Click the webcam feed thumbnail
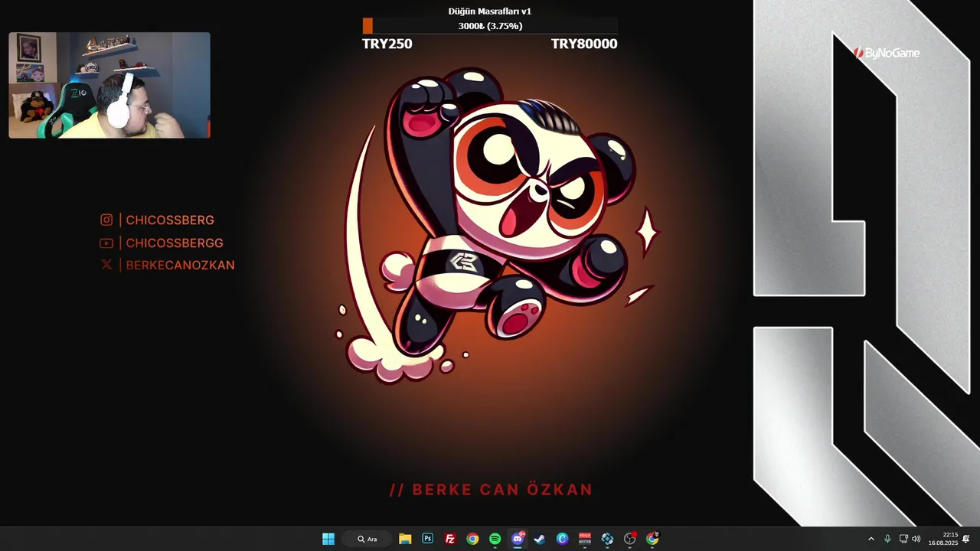 tap(109, 85)
